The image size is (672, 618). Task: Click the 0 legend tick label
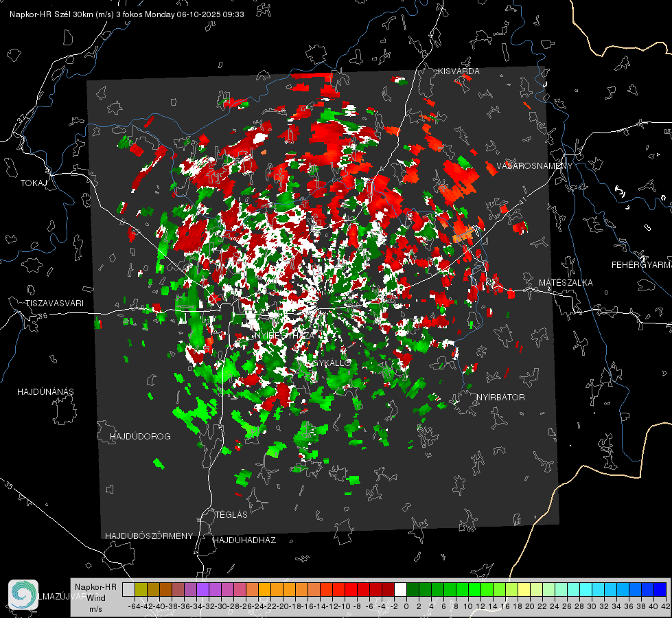(x=407, y=606)
